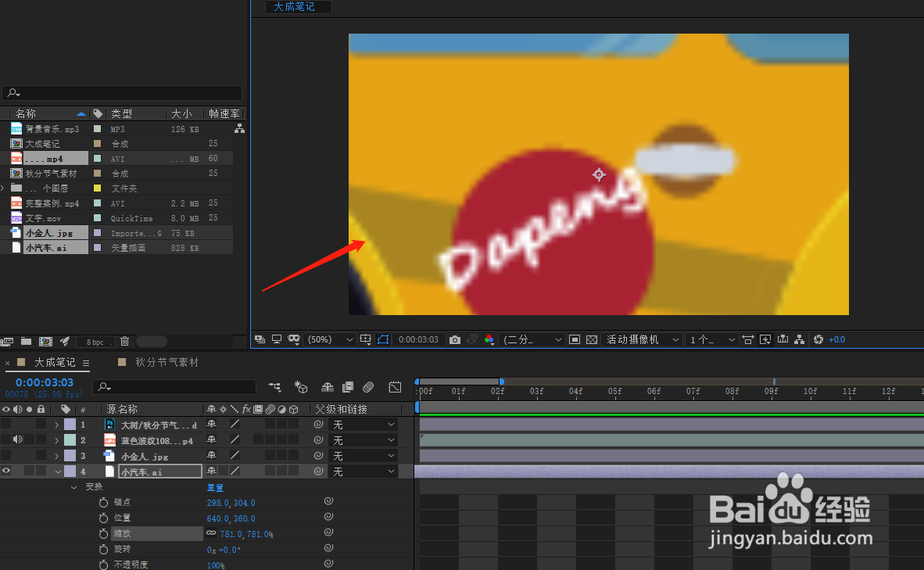Open project flowchart view icon
This screenshot has height=570, width=924.
[239, 128]
